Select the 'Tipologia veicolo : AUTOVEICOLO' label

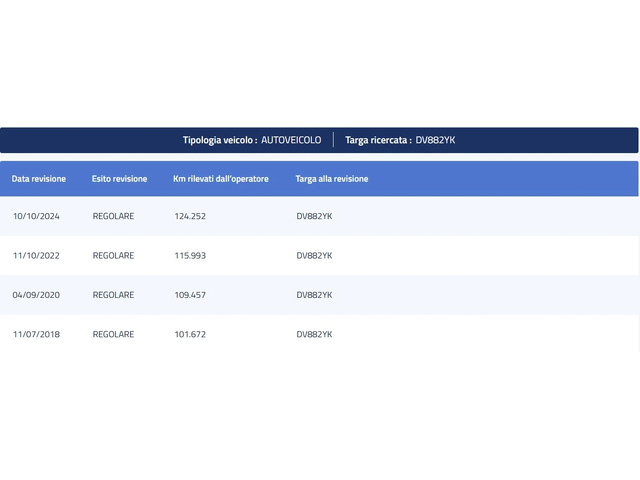pos(252,140)
